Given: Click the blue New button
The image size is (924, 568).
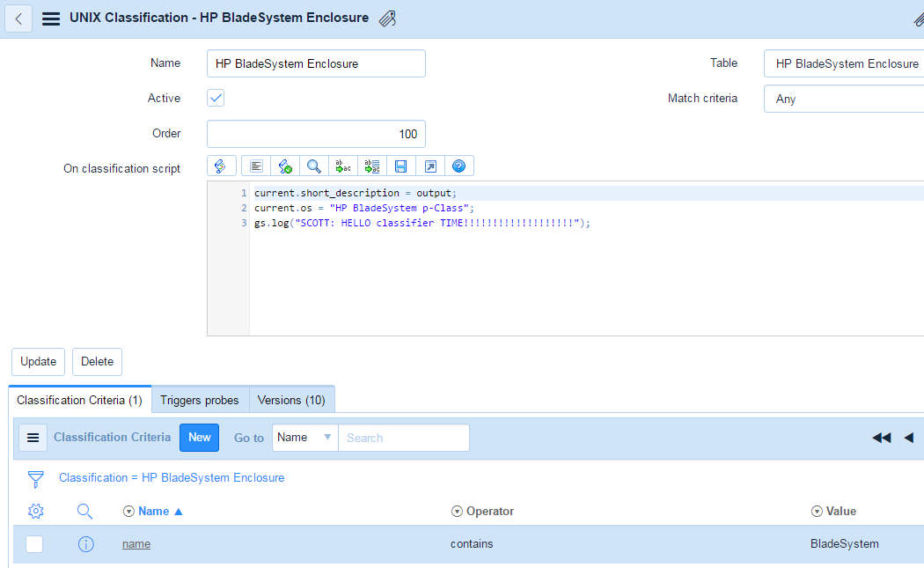Looking at the screenshot, I should click(200, 438).
